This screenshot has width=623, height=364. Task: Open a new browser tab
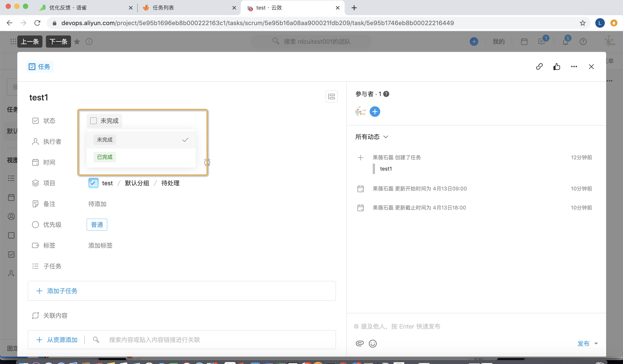coord(354,8)
